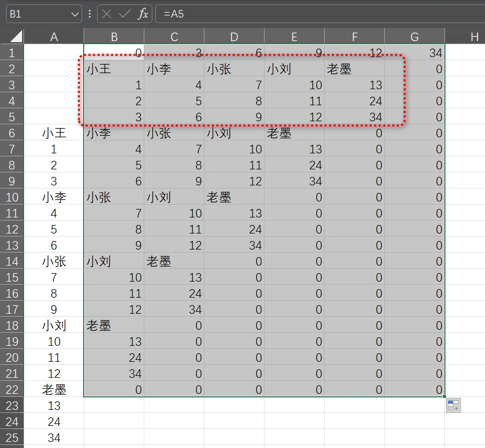Click cell A10 containing 小李
The width and height of the screenshot is (485, 448).
pos(54,197)
